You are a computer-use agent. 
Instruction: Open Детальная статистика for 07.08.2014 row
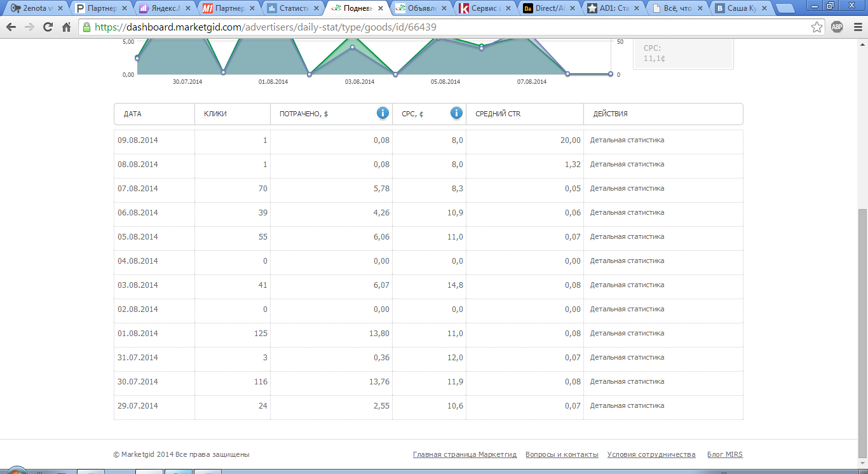tap(627, 188)
